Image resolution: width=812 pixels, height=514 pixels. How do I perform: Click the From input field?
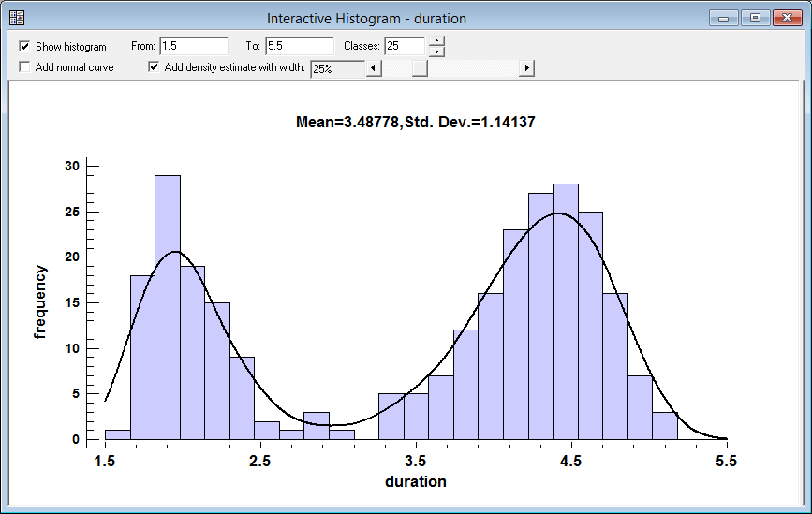point(193,46)
